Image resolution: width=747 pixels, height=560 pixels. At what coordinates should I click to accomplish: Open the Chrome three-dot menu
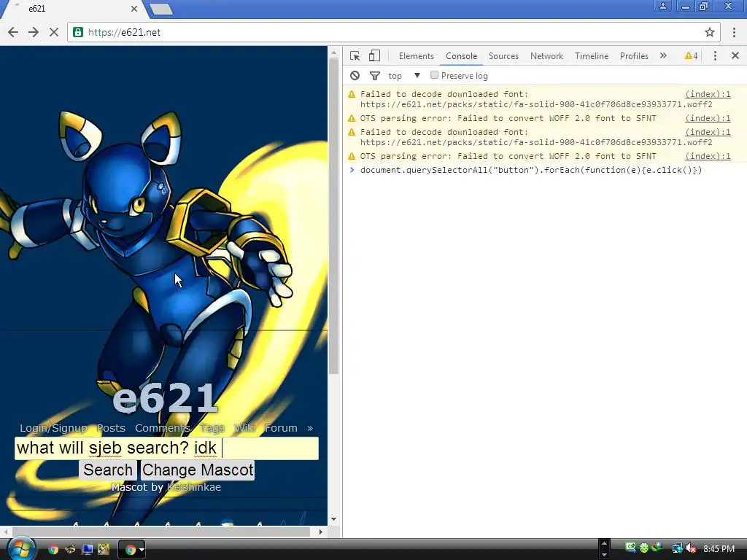click(x=734, y=32)
